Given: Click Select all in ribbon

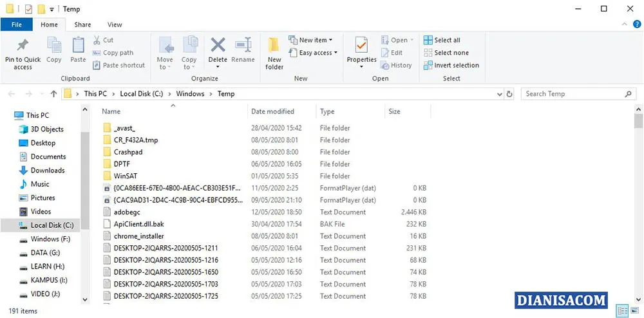Looking at the screenshot, I should pos(442,40).
